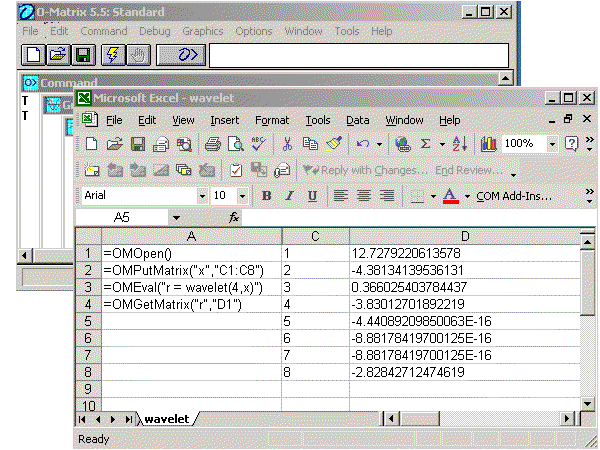Select column D header

click(x=465, y=236)
